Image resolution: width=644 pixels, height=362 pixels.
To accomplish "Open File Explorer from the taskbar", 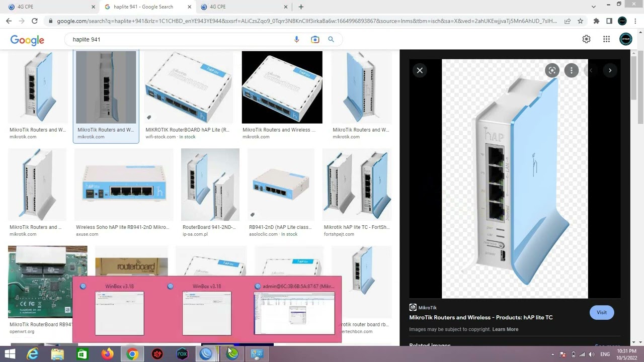I will (57, 354).
